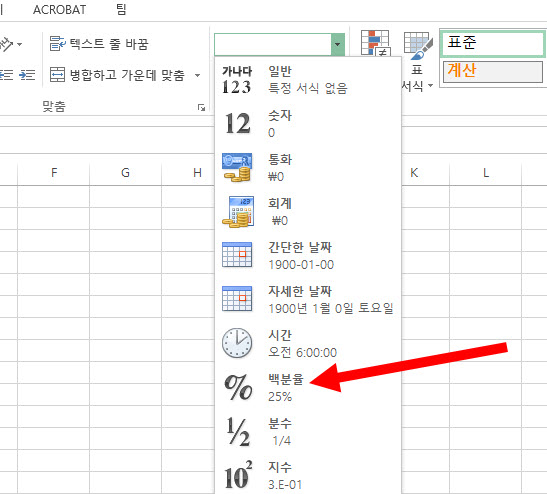Select column F header
This screenshot has height=494, width=547.
pos(54,173)
